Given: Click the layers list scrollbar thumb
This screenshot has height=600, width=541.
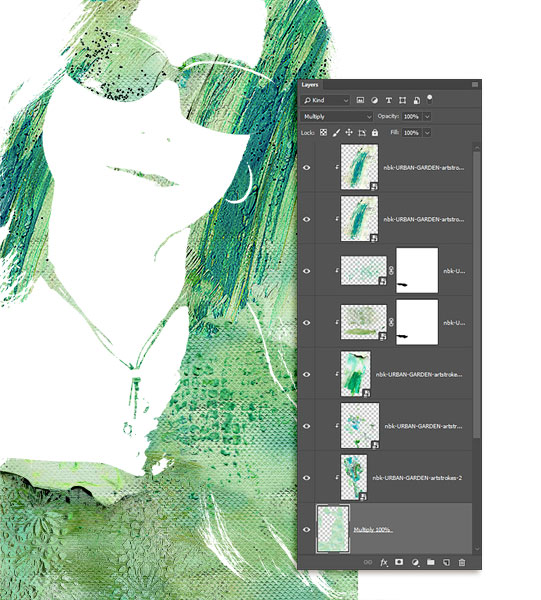Looking at the screenshot, I should point(477,295).
